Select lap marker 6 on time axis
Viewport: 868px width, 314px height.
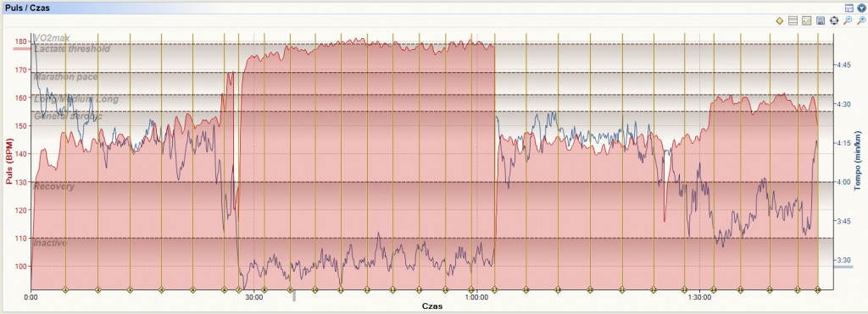point(224,289)
